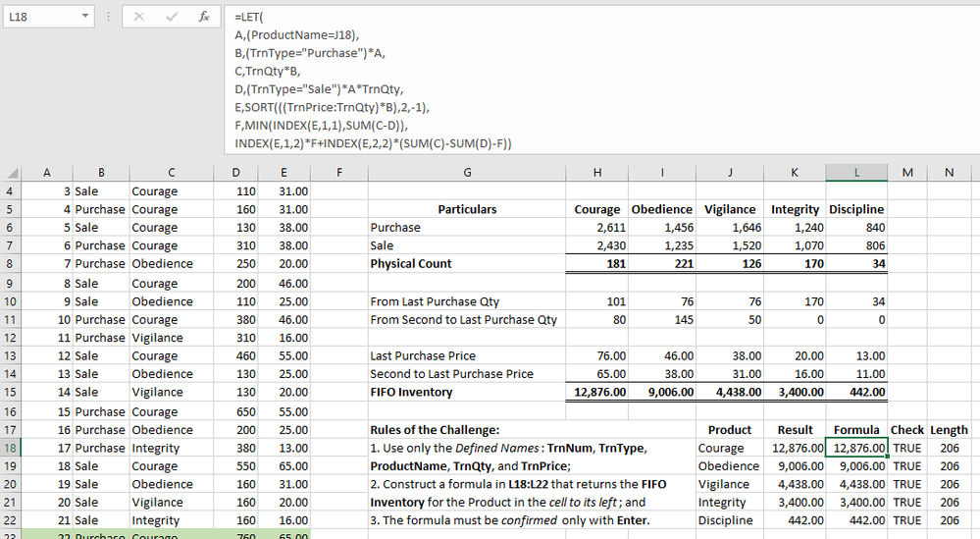Select column C header
Screen dimensions: 980x539
[x=172, y=173]
